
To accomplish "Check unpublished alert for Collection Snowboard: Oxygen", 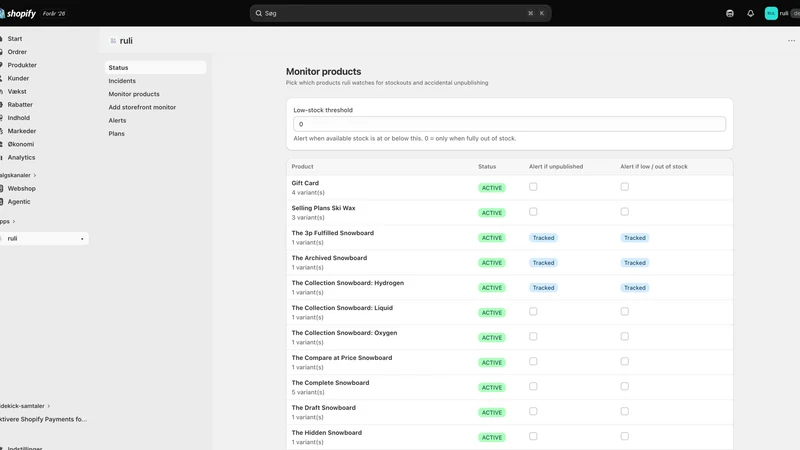I will click(x=533, y=336).
